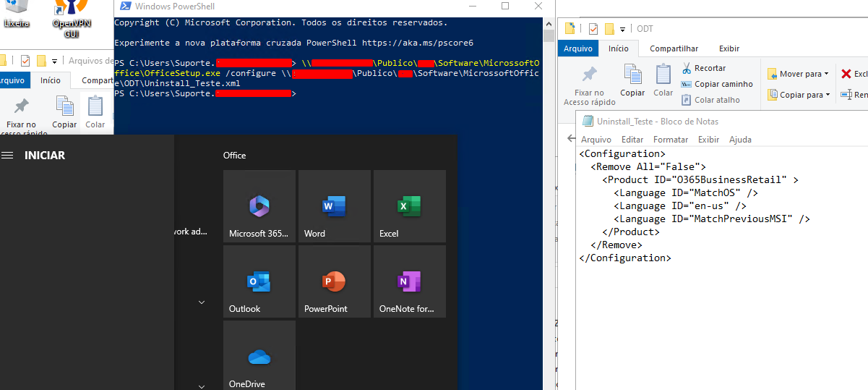This screenshot has width=868, height=390.
Task: Click the back arrow in ODT Explorer
Action: pyautogui.click(x=571, y=138)
